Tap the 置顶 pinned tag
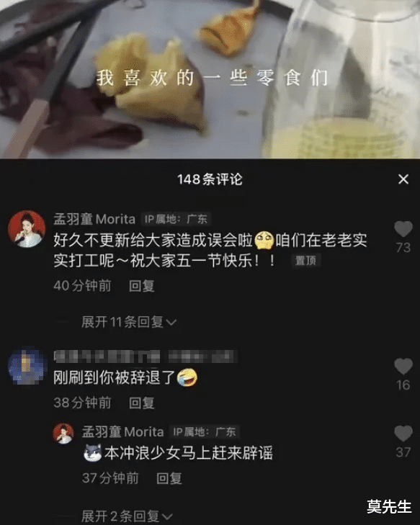This screenshot has height=525, width=420. click(x=305, y=261)
